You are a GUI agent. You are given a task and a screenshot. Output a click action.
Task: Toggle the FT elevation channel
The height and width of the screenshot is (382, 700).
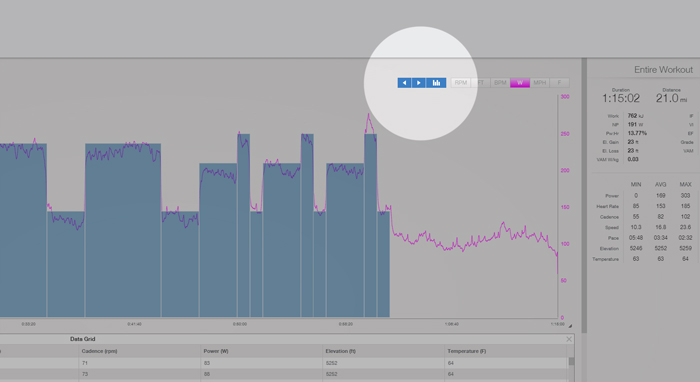[481, 83]
